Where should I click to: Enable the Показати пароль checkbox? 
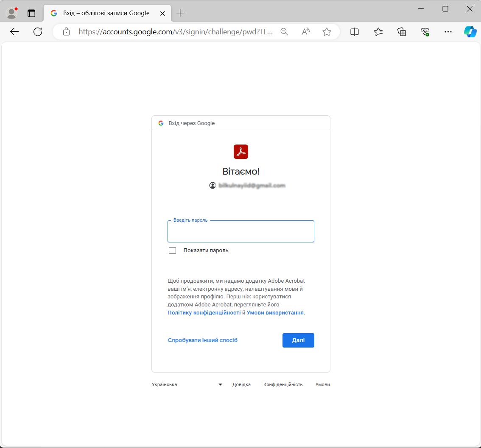pos(172,250)
